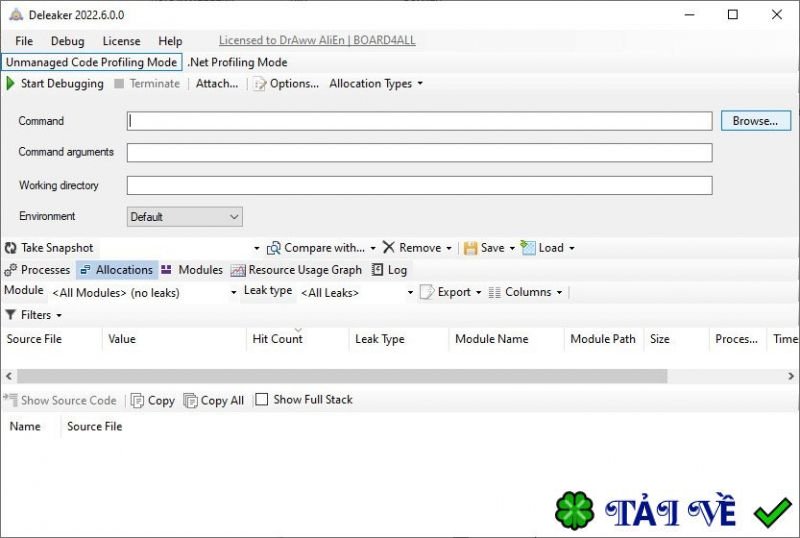This screenshot has width=800, height=538.
Task: Expand the Filters dropdown arrow
Action: pos(59,315)
